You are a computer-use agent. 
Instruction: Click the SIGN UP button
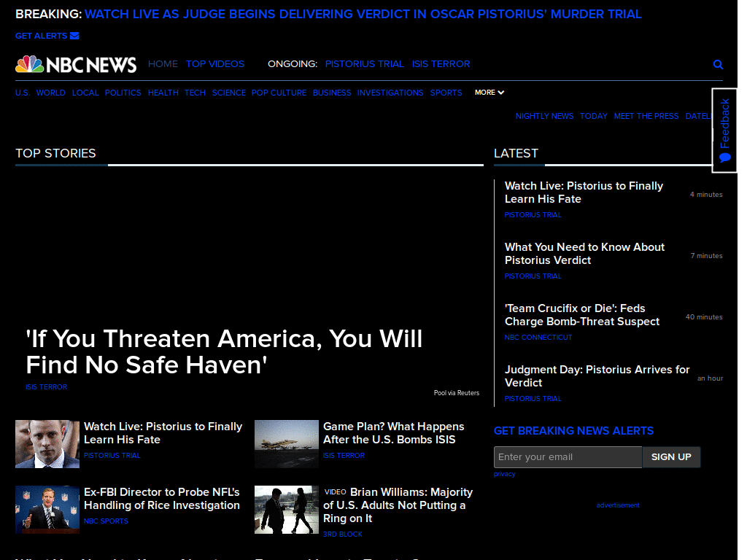[671, 457]
